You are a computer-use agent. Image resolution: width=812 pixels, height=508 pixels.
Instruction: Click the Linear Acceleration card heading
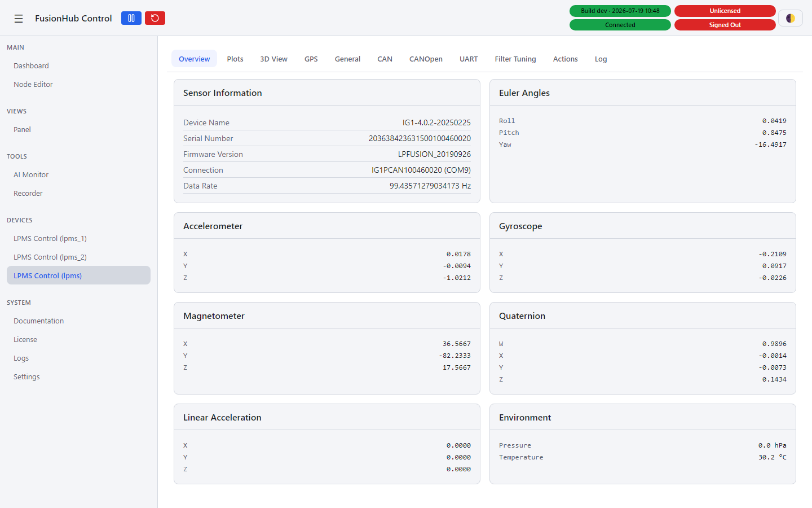click(x=222, y=418)
